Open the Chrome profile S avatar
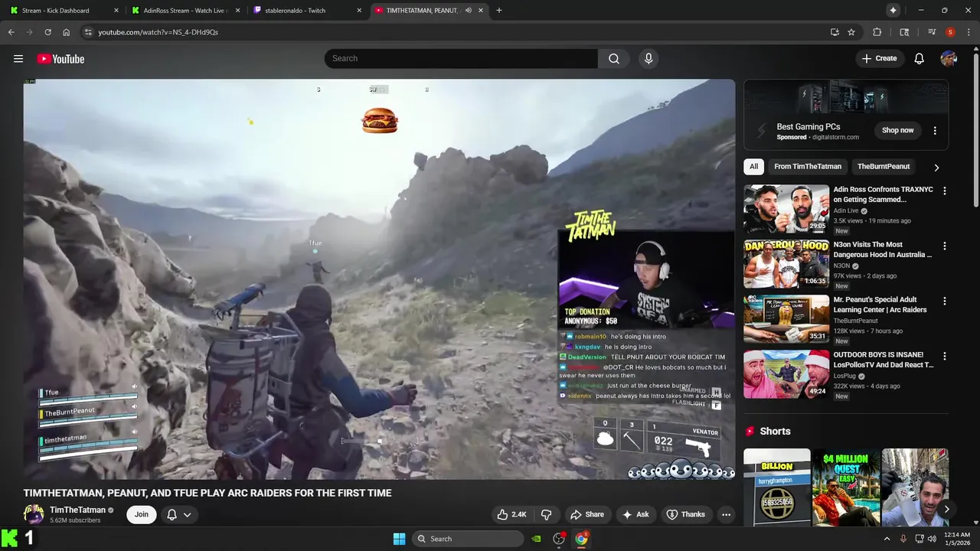 coord(950,32)
